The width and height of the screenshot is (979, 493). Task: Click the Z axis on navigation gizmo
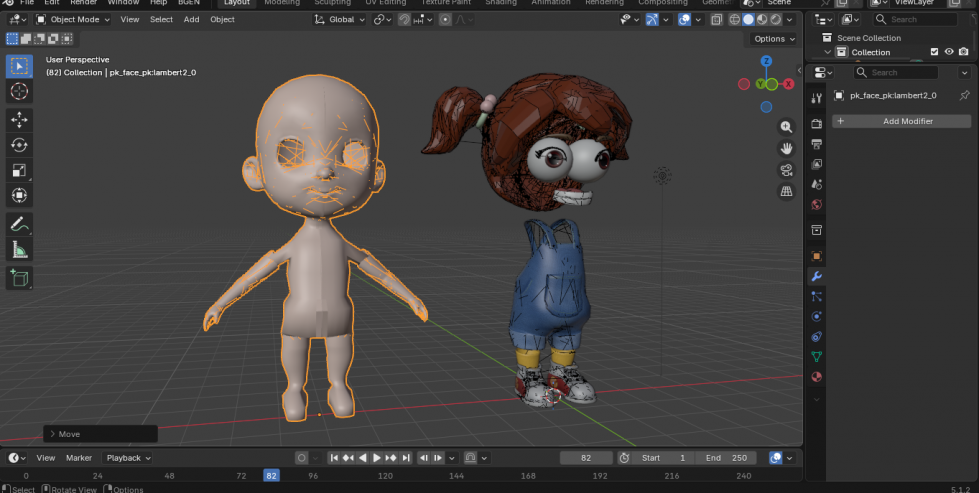(766, 61)
